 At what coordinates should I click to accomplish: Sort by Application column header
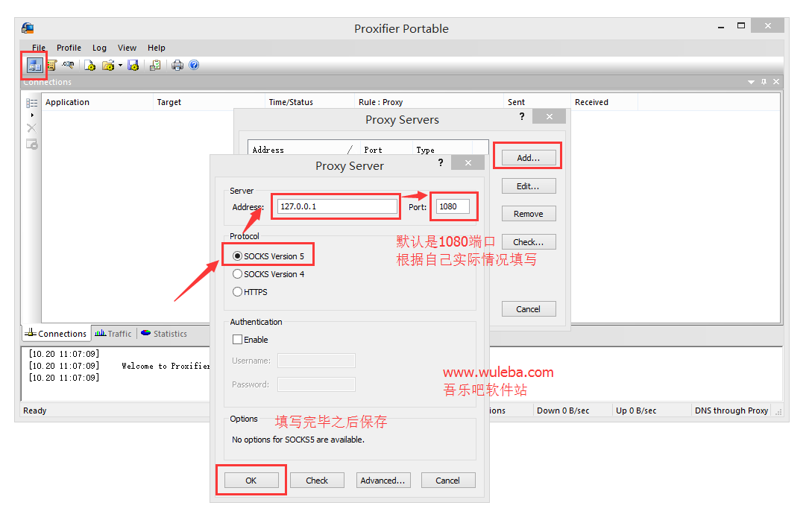(98, 102)
